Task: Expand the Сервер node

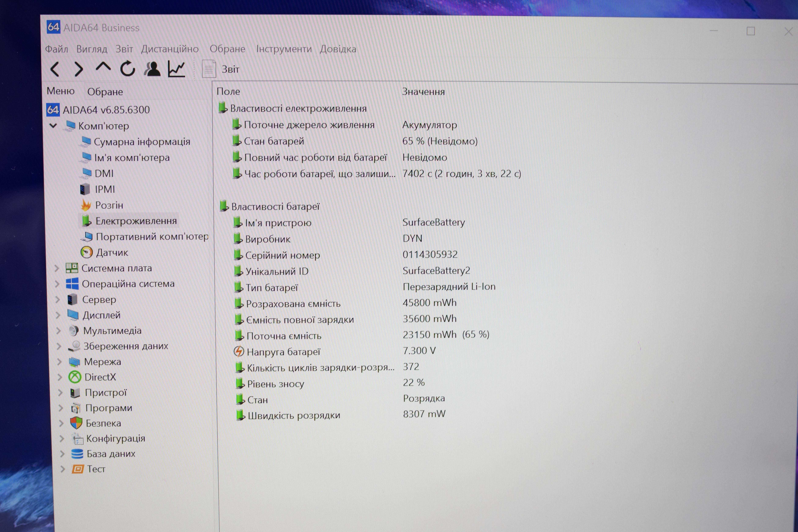Action: pyautogui.click(x=58, y=300)
